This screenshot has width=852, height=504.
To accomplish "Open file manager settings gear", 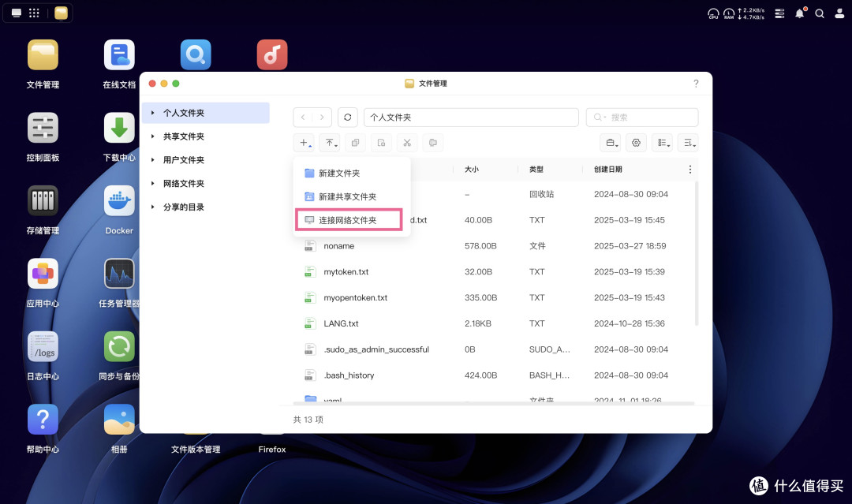I will (x=637, y=143).
